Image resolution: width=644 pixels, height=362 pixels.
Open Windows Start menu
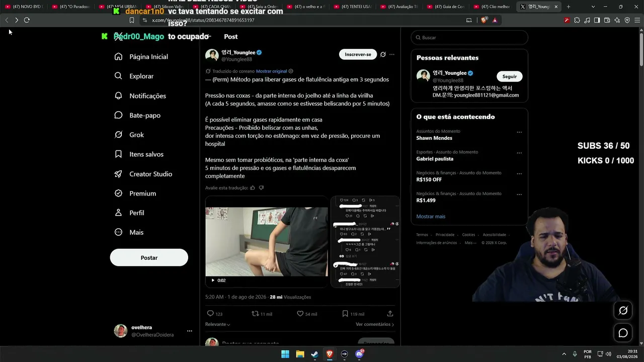285,354
